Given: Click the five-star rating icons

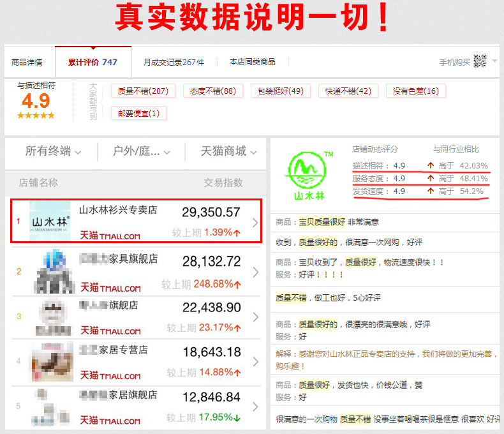Looking at the screenshot, I should click(x=36, y=116).
